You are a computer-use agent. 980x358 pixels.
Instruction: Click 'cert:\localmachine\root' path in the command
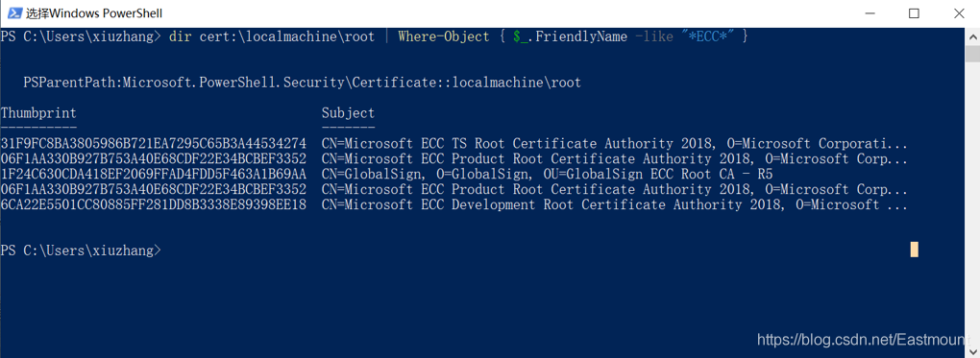point(287,36)
